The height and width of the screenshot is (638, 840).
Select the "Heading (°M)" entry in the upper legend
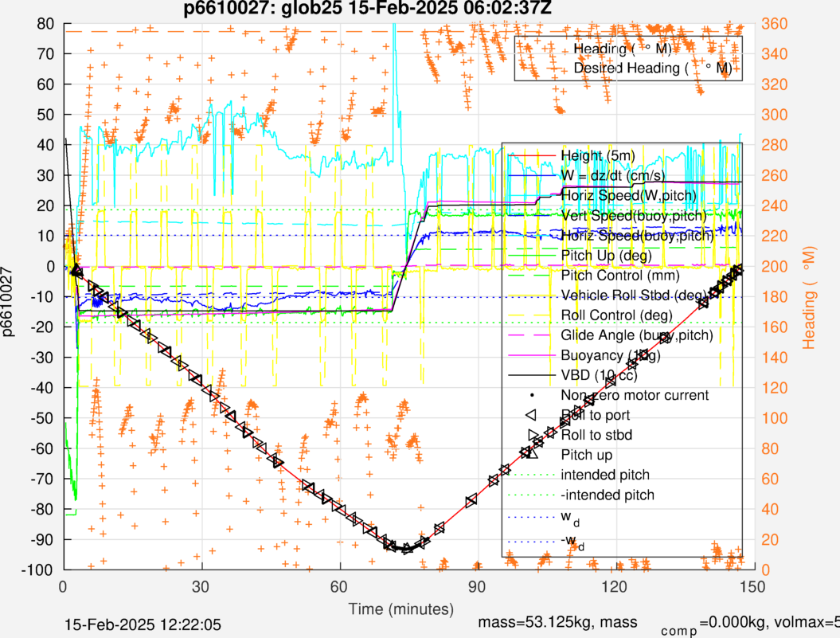click(x=623, y=49)
